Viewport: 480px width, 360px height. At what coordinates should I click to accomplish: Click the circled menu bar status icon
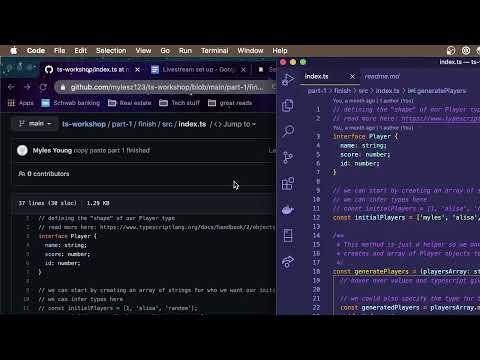click(466, 51)
